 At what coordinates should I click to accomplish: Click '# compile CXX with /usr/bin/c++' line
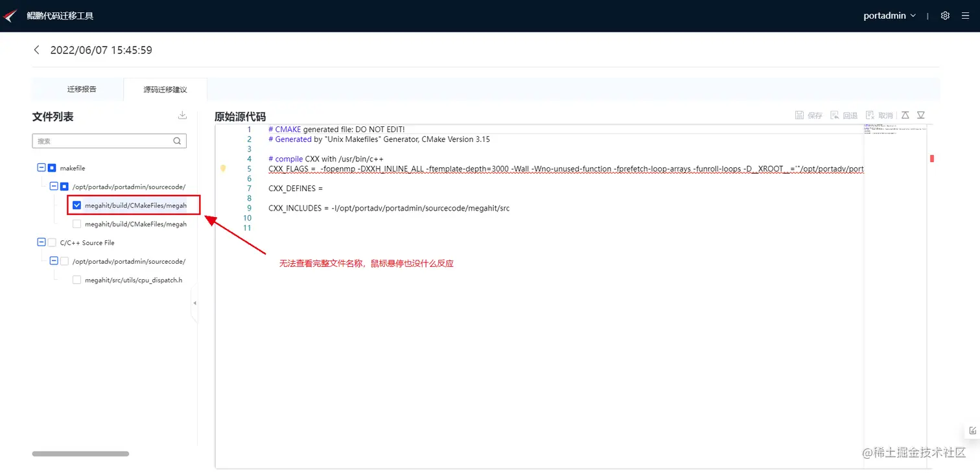tap(326, 159)
